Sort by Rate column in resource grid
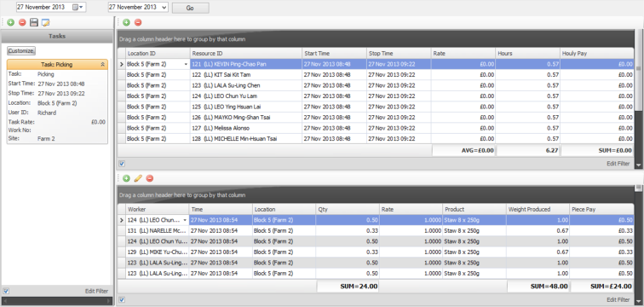This screenshot has height=307, width=644. [463, 54]
